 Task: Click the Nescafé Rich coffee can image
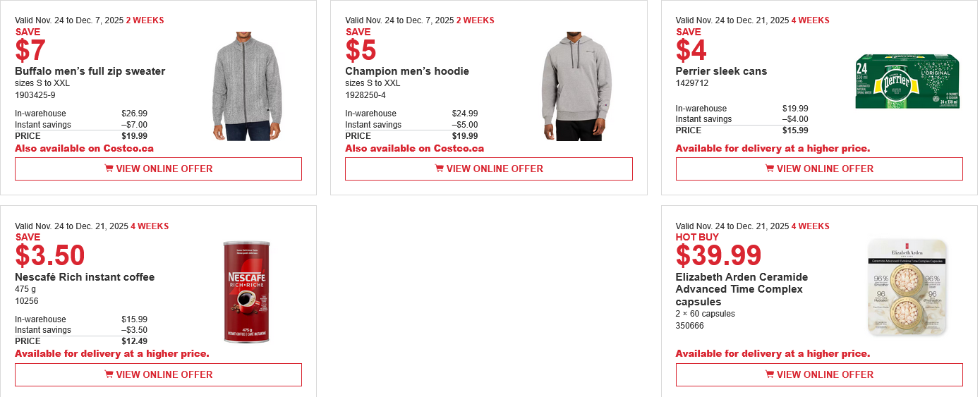pyautogui.click(x=246, y=292)
